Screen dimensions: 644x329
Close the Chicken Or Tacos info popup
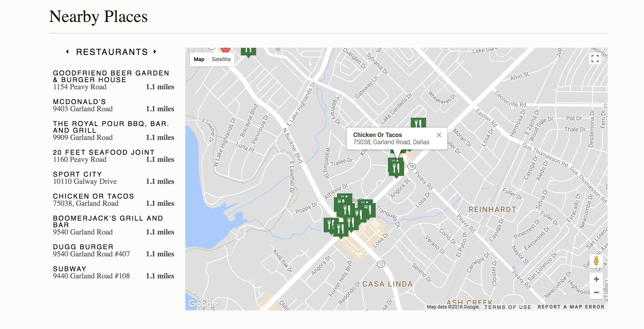pos(439,135)
